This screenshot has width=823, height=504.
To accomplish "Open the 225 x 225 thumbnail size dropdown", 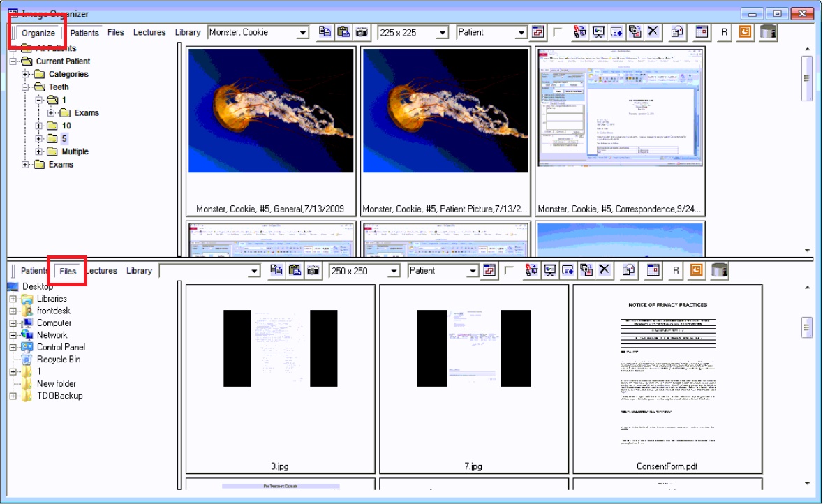I will [x=442, y=33].
